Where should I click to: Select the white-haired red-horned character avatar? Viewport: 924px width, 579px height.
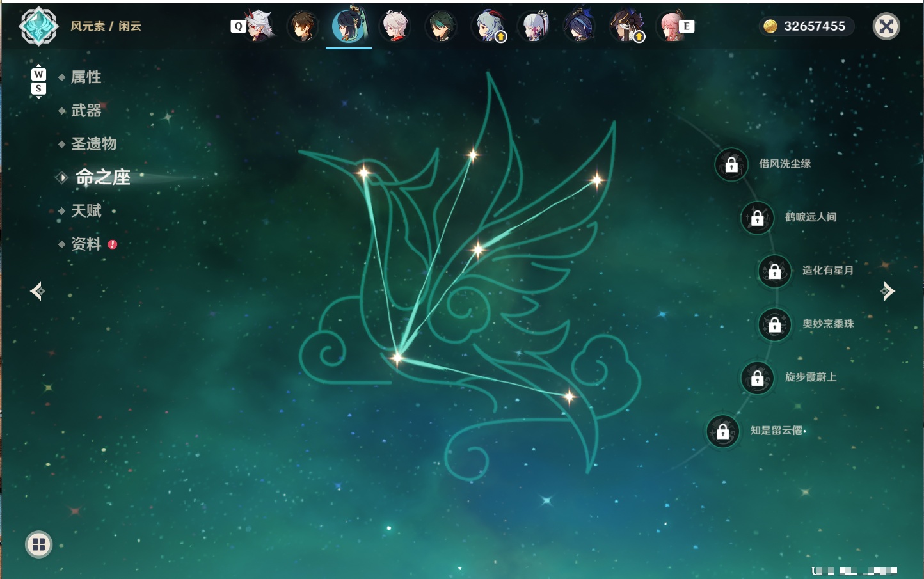[259, 26]
